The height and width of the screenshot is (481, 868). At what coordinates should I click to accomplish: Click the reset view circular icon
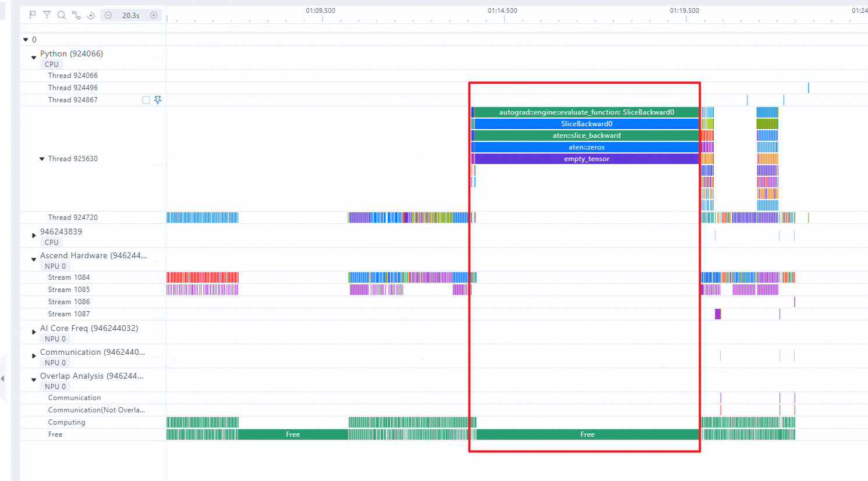[x=91, y=16]
